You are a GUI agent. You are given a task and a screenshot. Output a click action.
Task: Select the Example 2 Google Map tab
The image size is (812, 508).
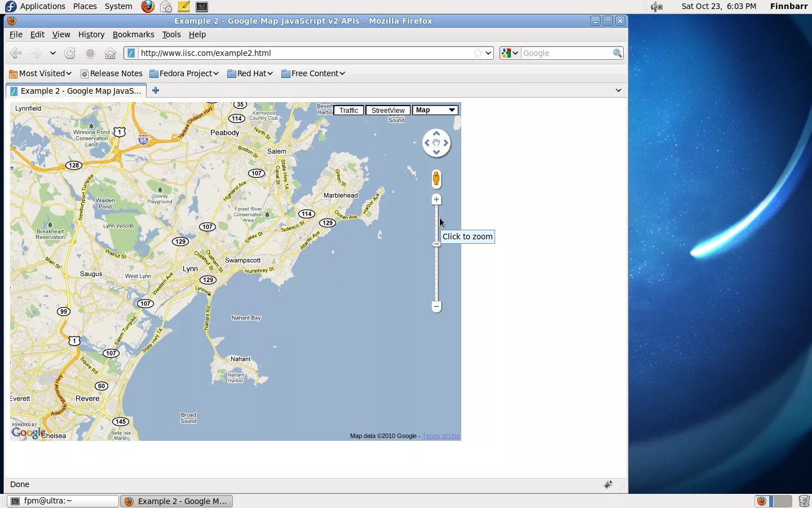point(76,91)
